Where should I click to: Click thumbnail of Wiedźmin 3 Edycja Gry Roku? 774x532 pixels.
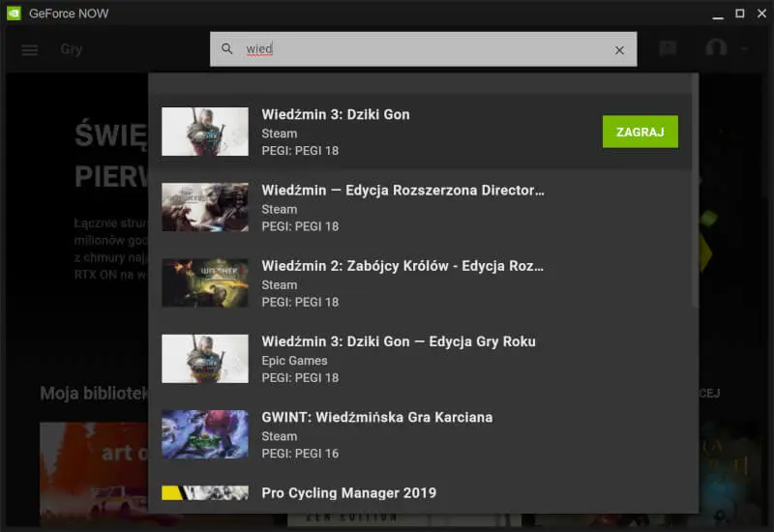pos(205,359)
